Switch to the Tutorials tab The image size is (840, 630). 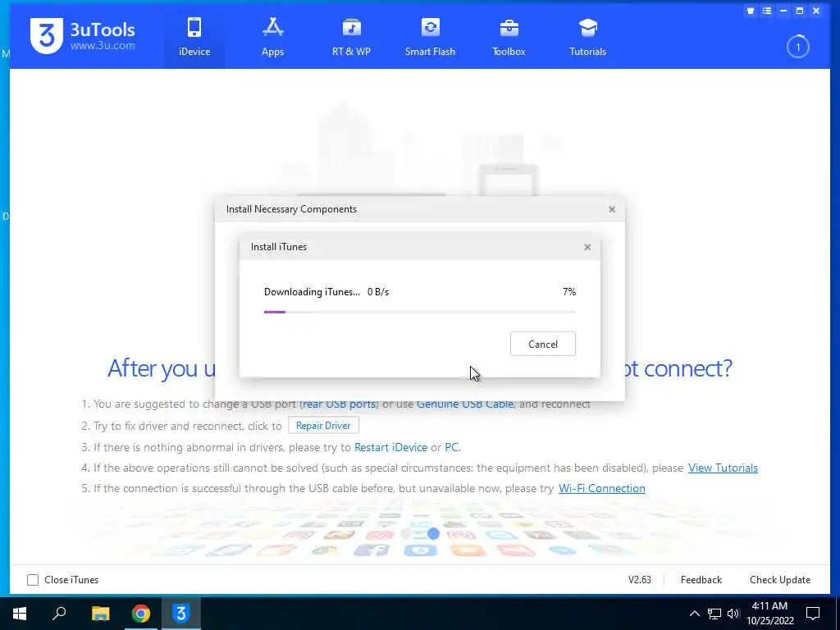click(587, 36)
